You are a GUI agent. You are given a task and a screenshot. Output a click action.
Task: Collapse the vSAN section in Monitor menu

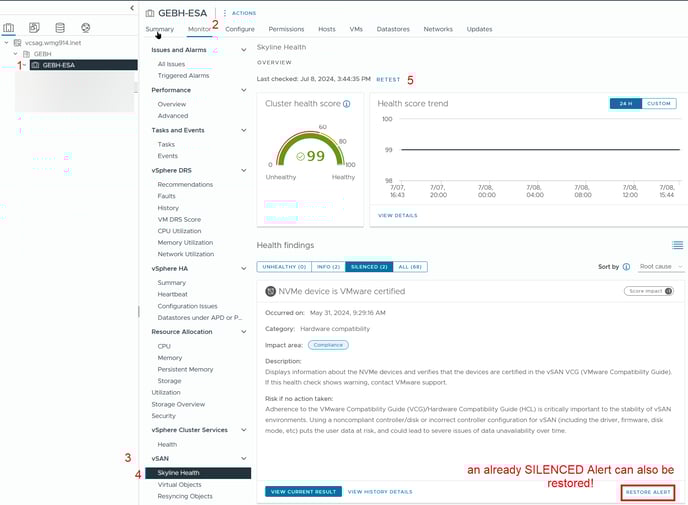point(244,458)
